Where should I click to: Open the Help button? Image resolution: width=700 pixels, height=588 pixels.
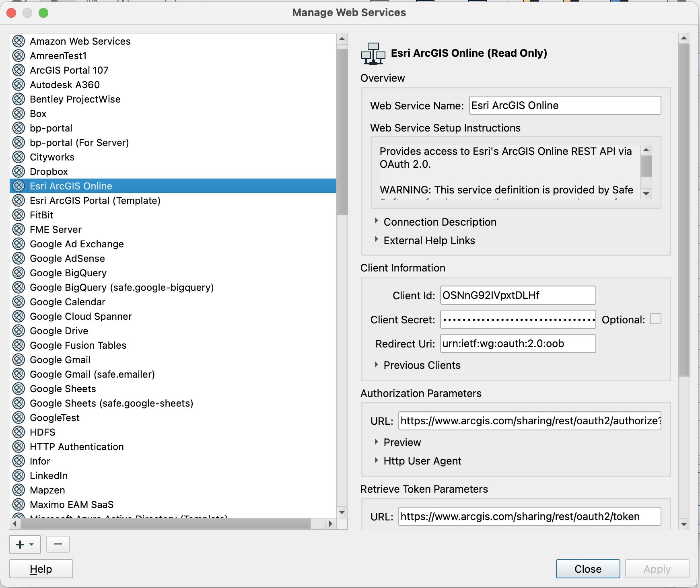[41, 569]
